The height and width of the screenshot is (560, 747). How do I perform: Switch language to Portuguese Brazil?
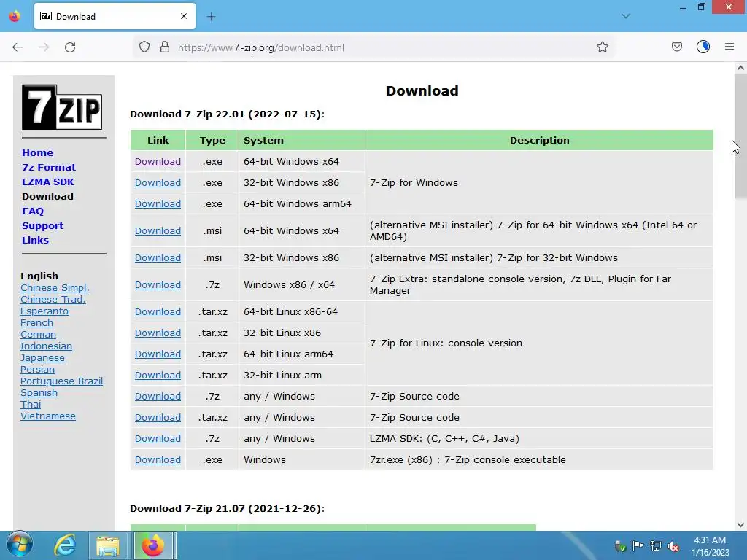point(61,381)
